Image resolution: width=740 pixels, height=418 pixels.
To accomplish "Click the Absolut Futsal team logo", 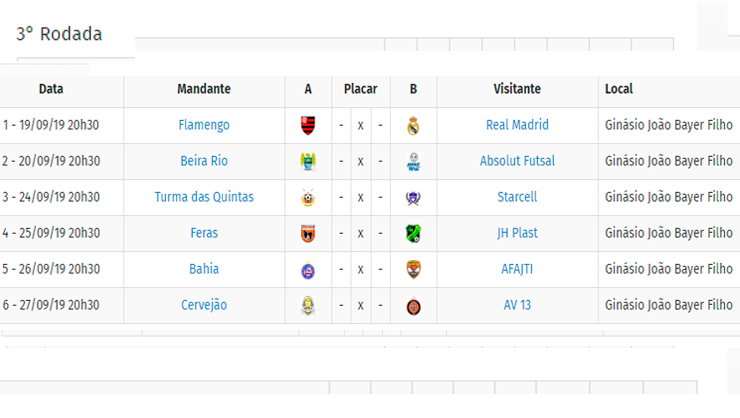I will pyautogui.click(x=413, y=162).
